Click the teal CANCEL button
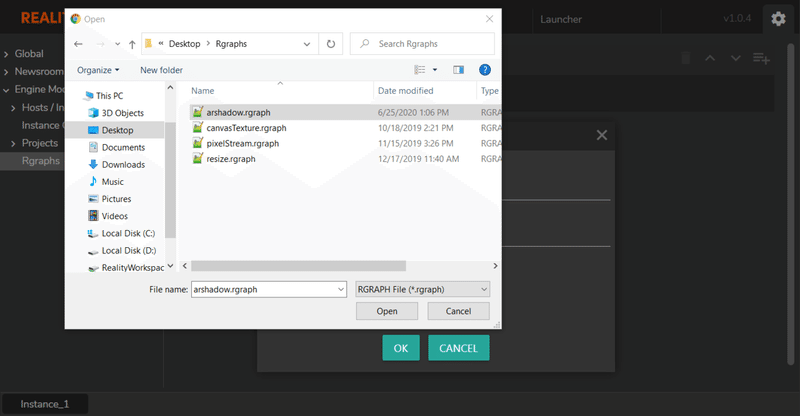 coord(459,348)
